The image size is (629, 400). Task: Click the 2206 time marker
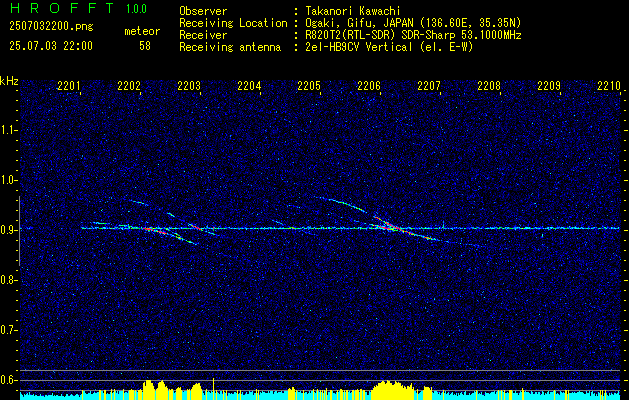point(369,85)
